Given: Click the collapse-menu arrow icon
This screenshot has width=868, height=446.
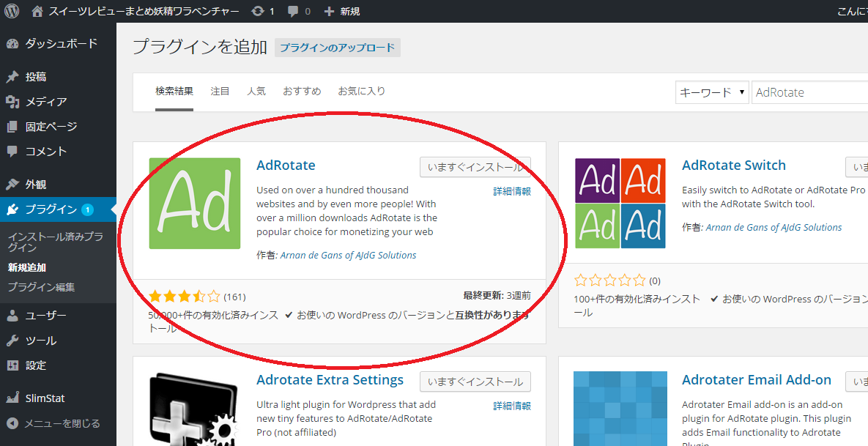Looking at the screenshot, I should [12, 423].
